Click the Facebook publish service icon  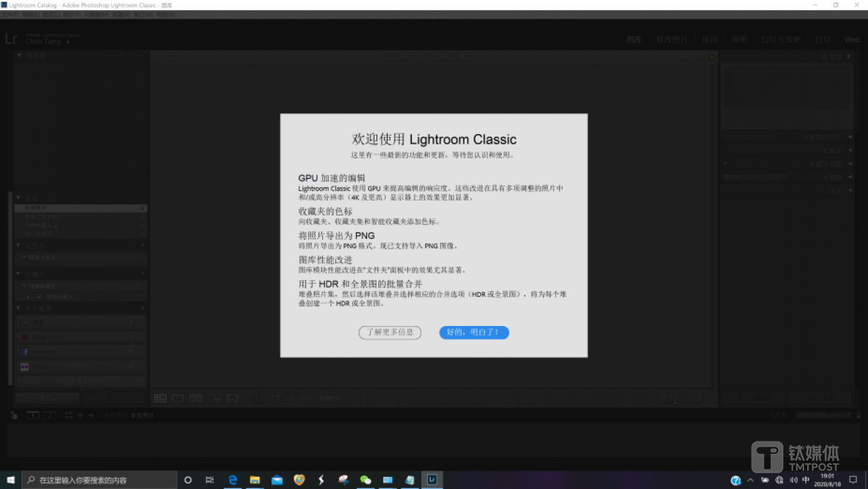point(25,351)
